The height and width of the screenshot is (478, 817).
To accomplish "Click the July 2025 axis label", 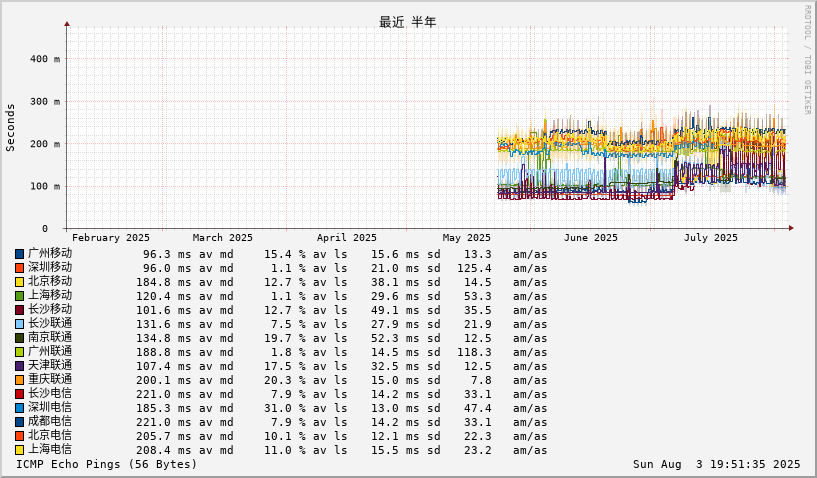I will [x=711, y=238].
